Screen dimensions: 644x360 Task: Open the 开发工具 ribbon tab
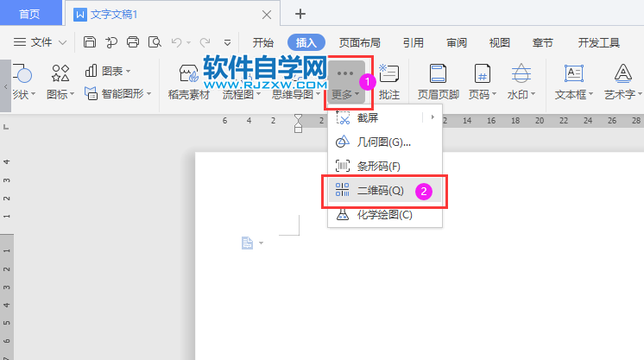[599, 42]
